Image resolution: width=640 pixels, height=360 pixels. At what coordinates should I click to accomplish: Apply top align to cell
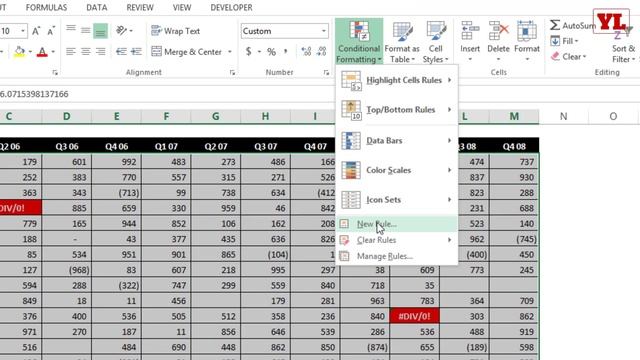tap(71, 29)
